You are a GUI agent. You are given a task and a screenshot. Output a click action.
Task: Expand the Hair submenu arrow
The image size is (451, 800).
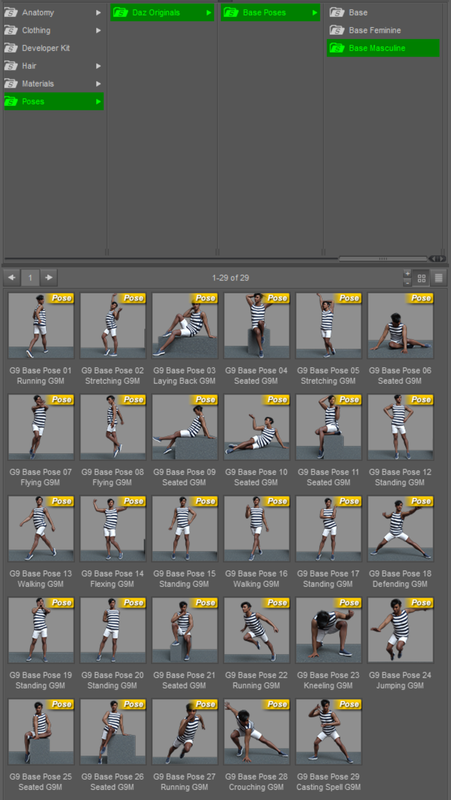coord(98,66)
